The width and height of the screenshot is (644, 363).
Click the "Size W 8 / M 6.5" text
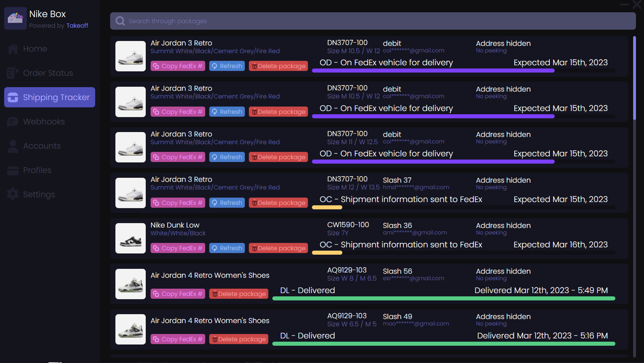[x=352, y=278]
